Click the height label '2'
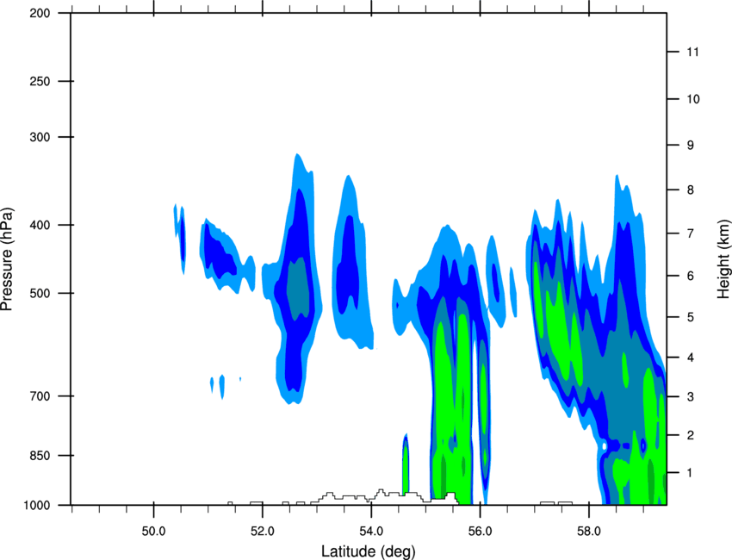Viewport: 732px width, 560px height. (x=691, y=435)
